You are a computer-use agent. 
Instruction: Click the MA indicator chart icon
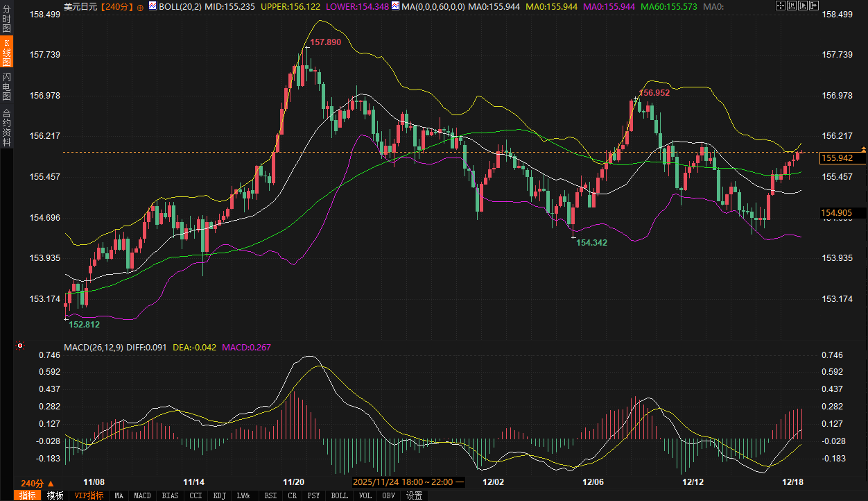pyautogui.click(x=395, y=6)
